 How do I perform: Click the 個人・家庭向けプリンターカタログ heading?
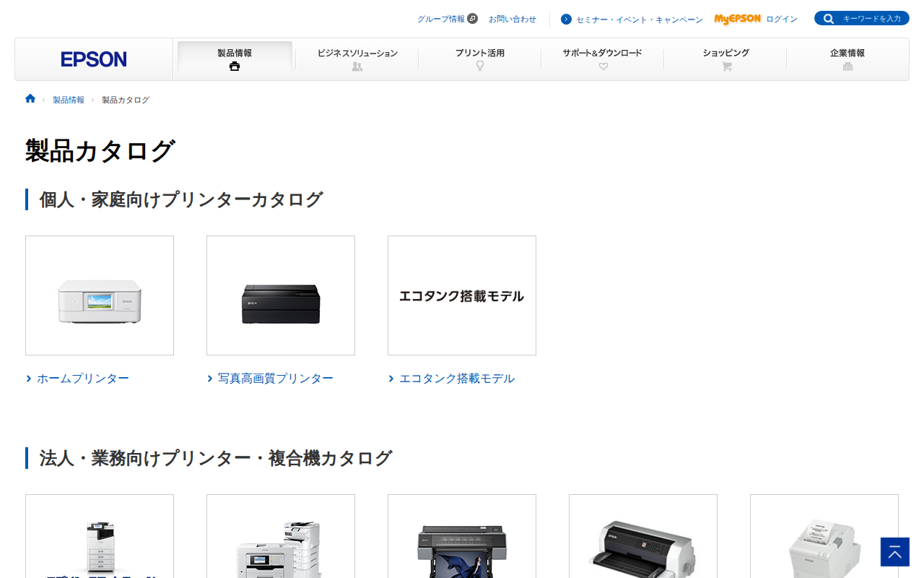click(181, 199)
